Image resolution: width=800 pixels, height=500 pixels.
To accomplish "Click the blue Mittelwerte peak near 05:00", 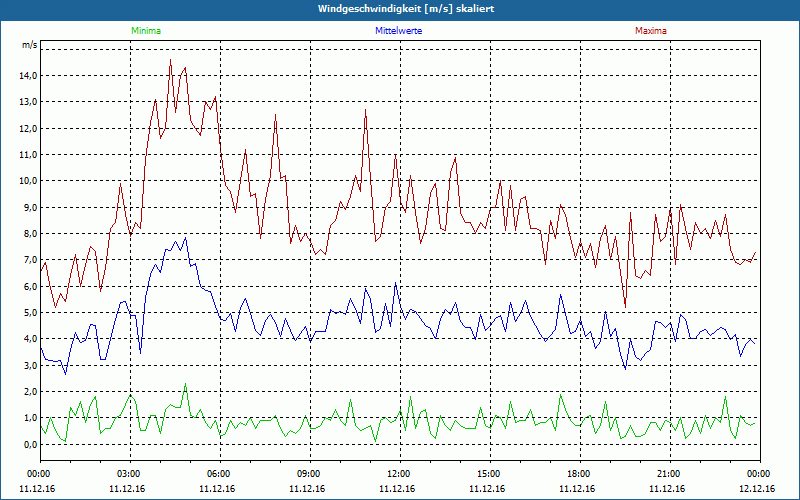I will (x=185, y=238).
